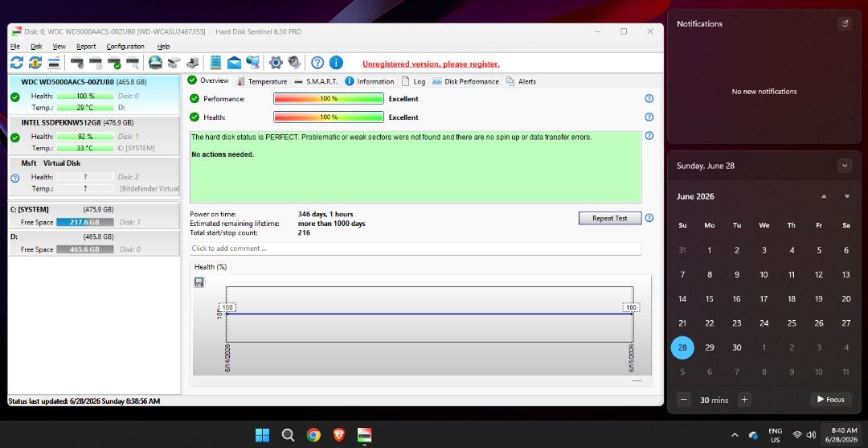Screen dimensions: 868x448
Task: Go to previous month using up arrow
Action: (824, 196)
